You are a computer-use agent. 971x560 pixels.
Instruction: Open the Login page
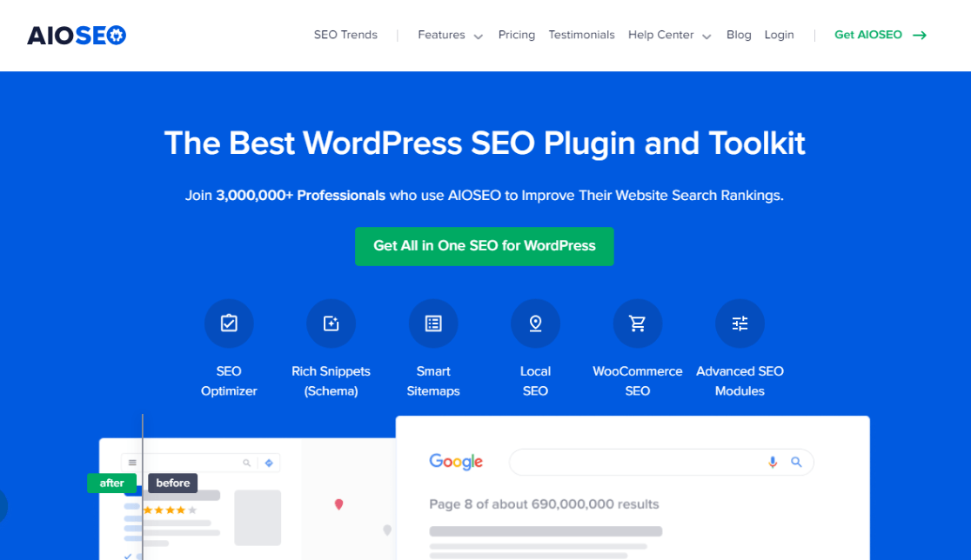(x=779, y=35)
